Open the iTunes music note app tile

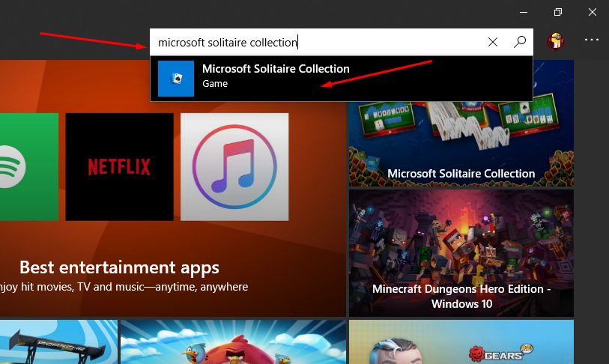(x=234, y=167)
